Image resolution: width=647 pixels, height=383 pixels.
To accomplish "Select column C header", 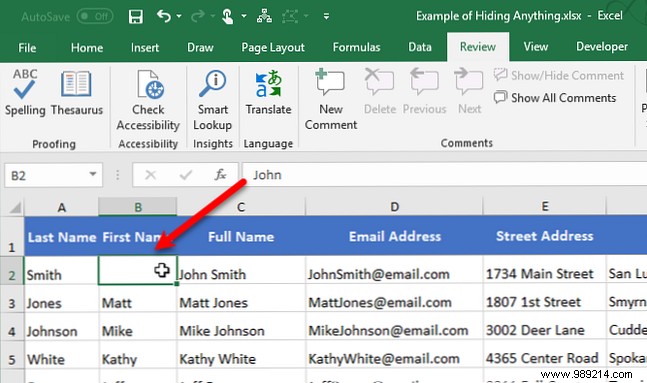I will tap(241, 207).
